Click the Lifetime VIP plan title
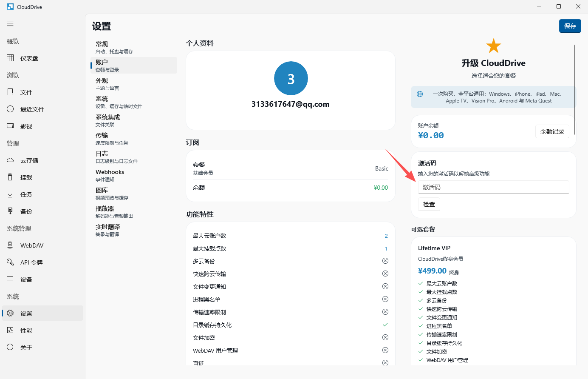 tap(434, 248)
